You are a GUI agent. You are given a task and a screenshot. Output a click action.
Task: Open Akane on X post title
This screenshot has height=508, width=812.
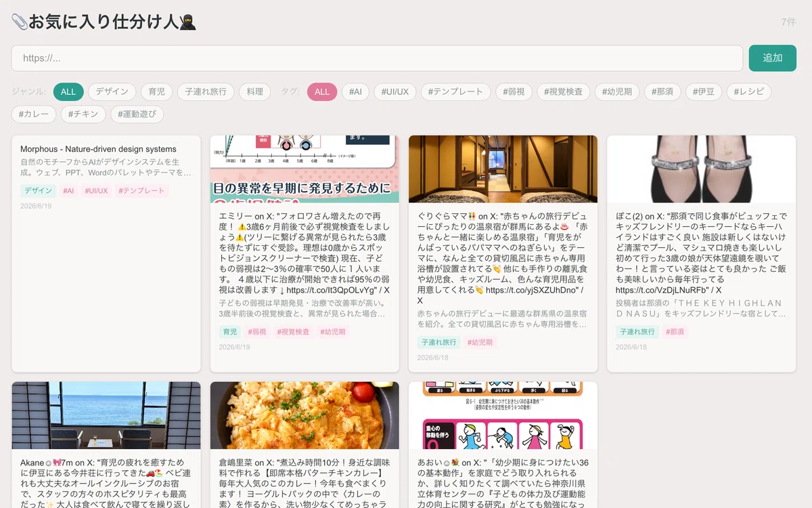(106, 482)
